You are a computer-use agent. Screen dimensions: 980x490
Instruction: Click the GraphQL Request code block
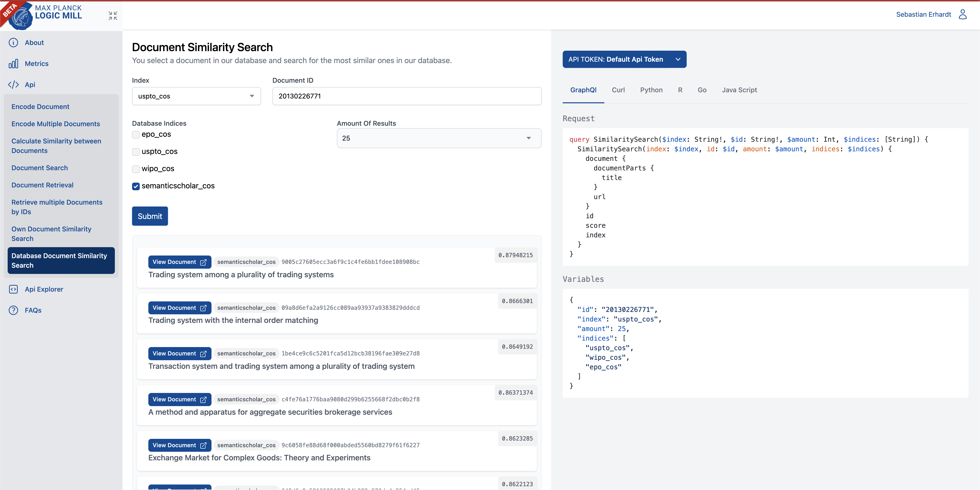click(x=765, y=196)
